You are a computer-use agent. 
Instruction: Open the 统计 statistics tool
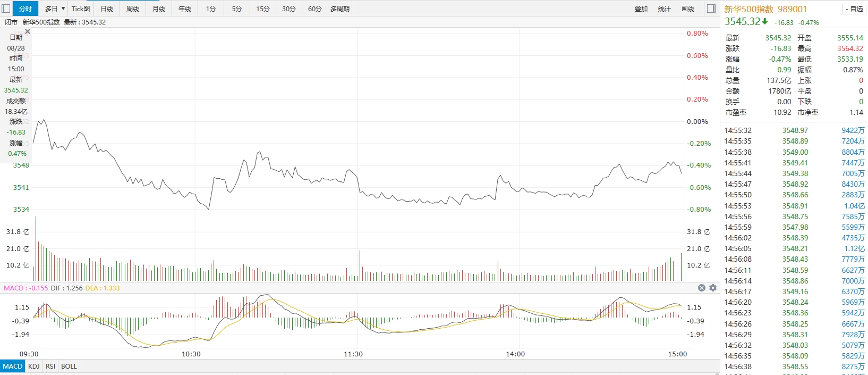pos(665,9)
